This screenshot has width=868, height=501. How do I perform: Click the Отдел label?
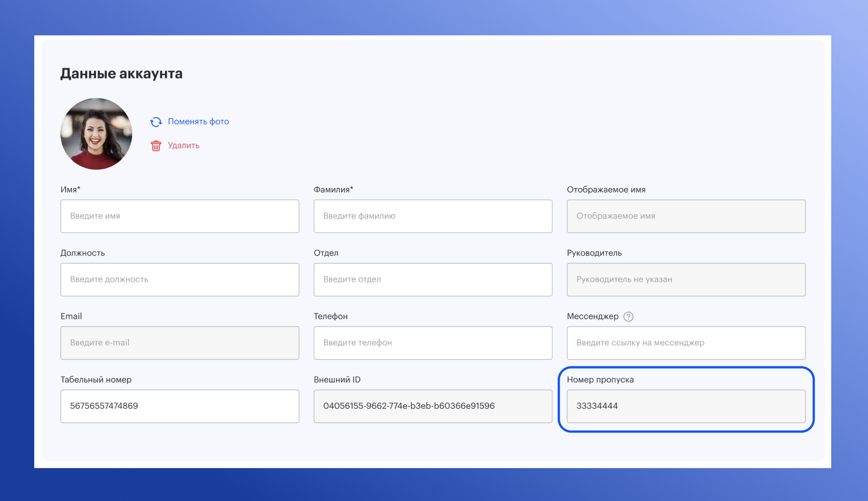326,253
